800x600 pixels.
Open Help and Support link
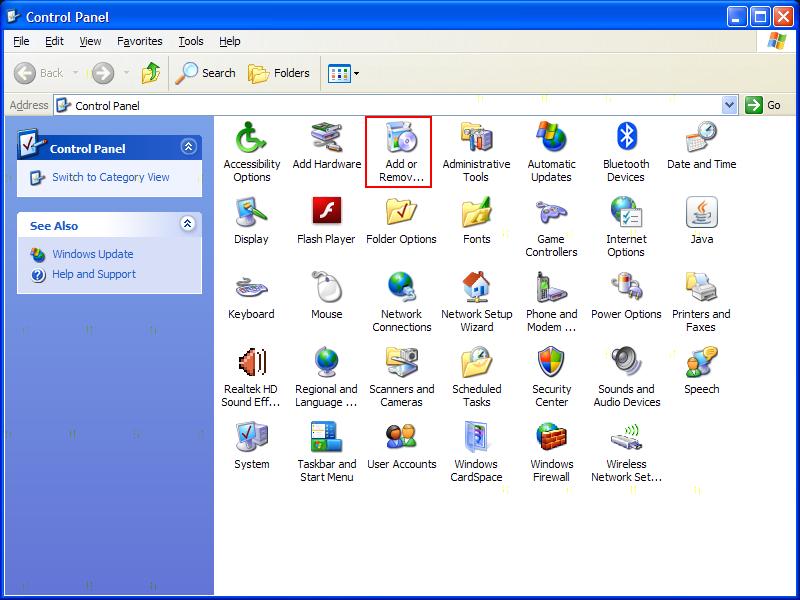pyautogui.click(x=94, y=274)
